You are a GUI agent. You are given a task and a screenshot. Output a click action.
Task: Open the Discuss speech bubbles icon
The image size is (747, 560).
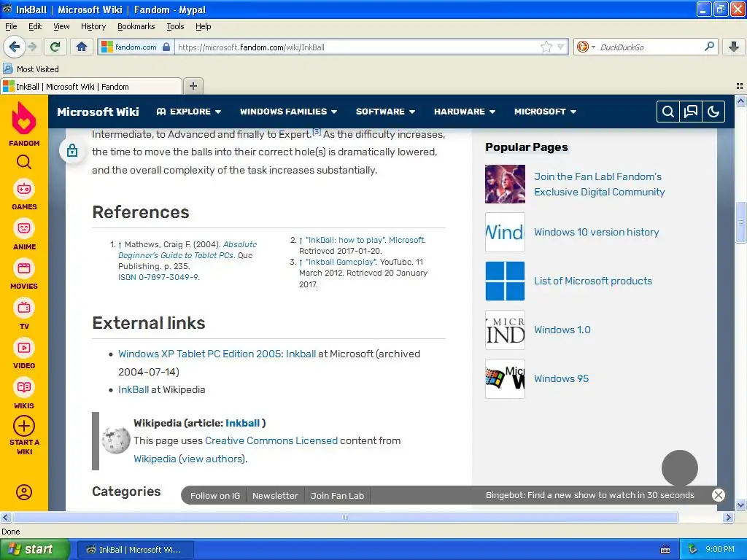[691, 112]
